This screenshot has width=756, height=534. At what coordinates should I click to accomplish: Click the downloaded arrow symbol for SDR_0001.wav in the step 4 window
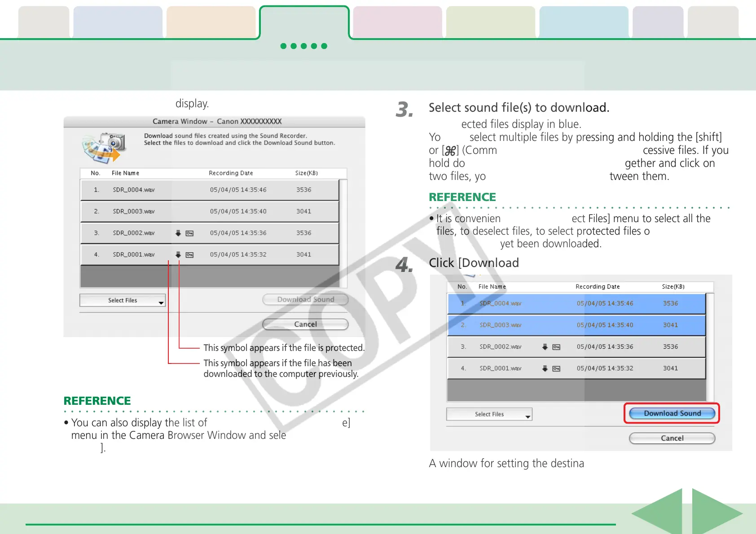545,368
